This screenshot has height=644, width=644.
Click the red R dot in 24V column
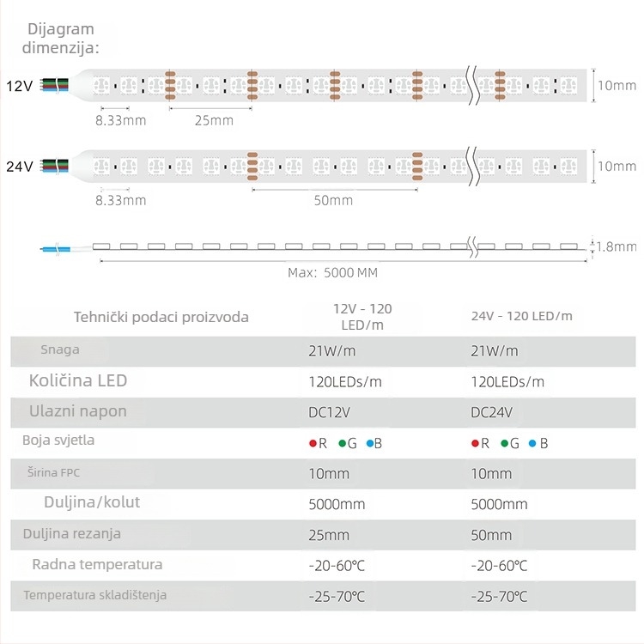click(x=475, y=444)
